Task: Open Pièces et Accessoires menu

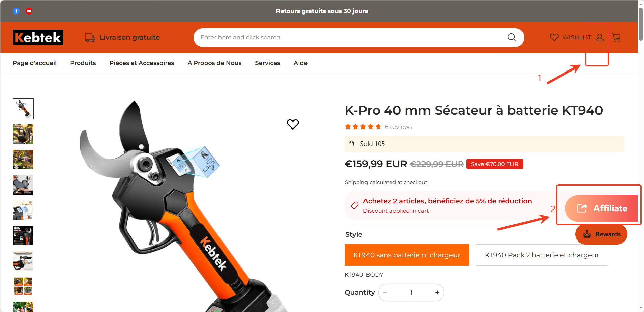Action: [x=142, y=63]
